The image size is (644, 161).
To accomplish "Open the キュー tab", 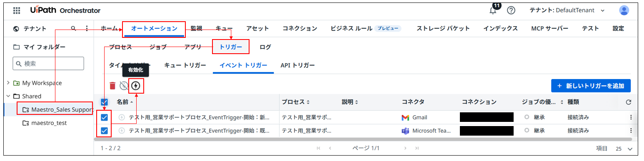I will [x=224, y=28].
